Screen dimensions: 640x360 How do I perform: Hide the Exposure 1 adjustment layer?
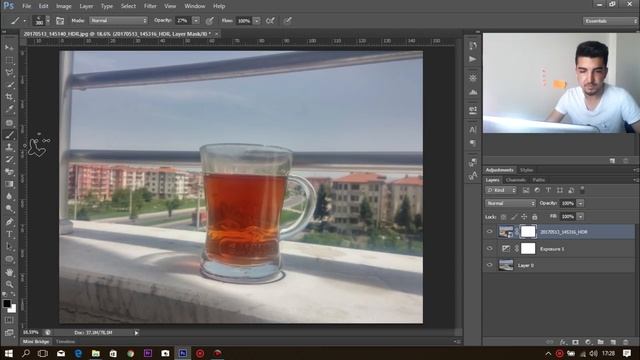point(489,248)
